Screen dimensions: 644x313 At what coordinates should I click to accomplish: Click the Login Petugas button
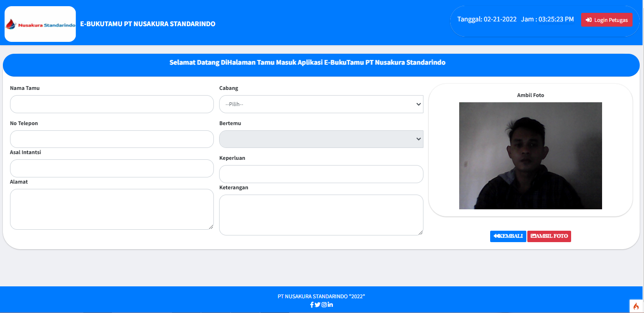(x=606, y=20)
